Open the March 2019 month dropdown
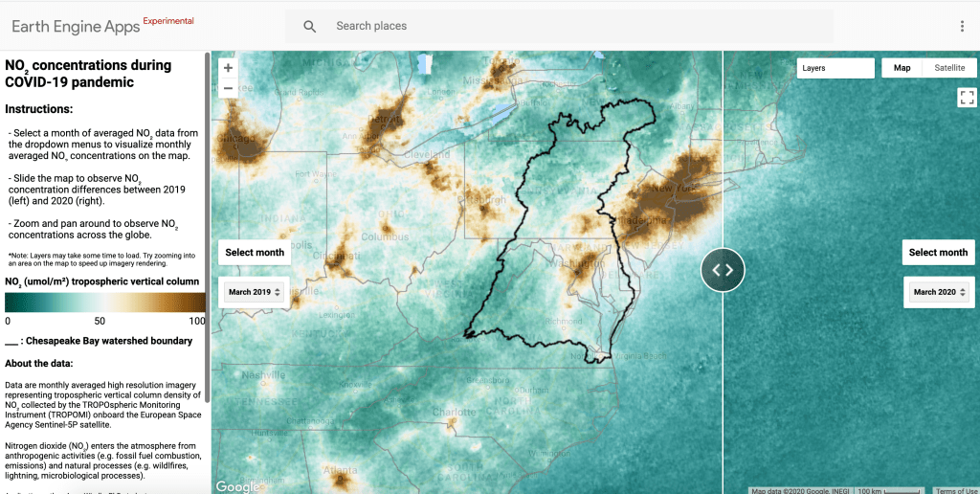Viewport: 980px width, 494px height. [254, 292]
